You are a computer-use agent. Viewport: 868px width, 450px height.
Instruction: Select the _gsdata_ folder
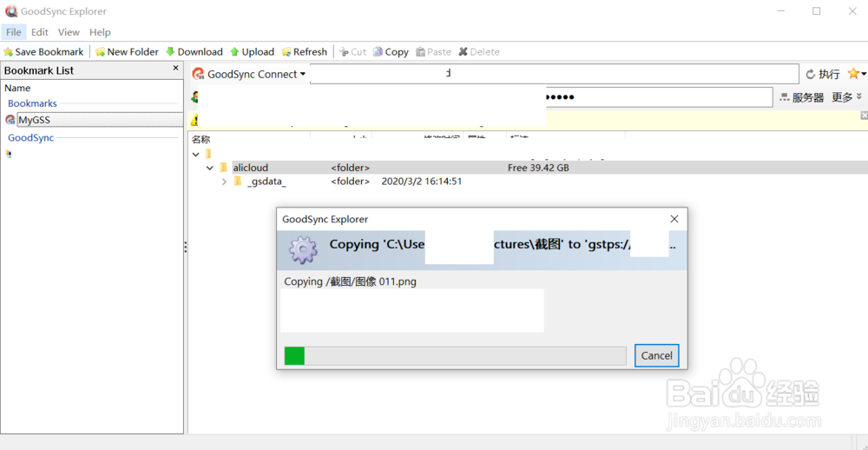point(266,182)
